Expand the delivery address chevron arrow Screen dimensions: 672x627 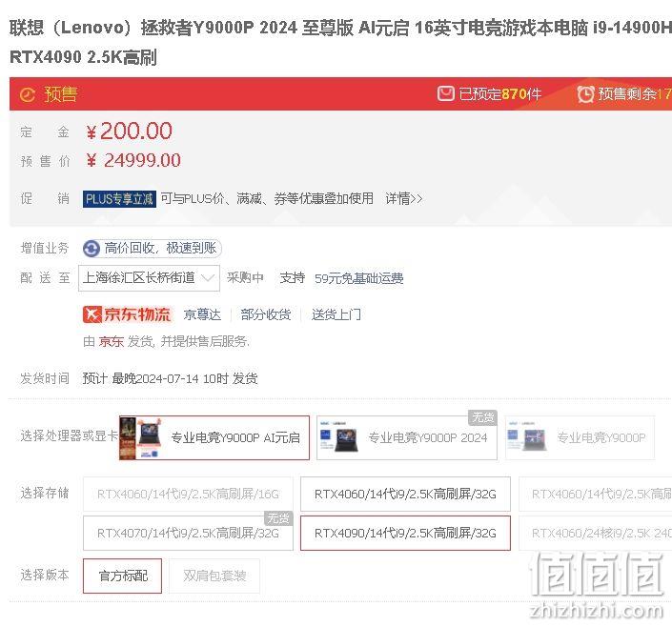(208, 278)
